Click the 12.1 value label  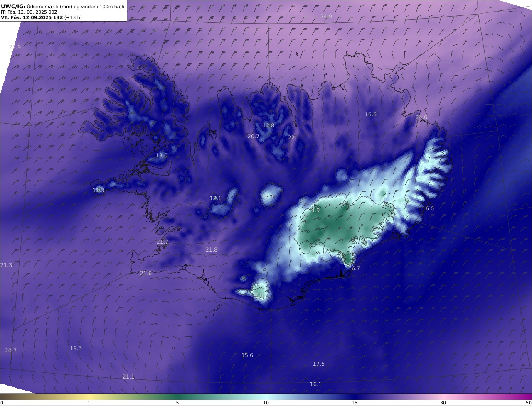(x=216, y=198)
